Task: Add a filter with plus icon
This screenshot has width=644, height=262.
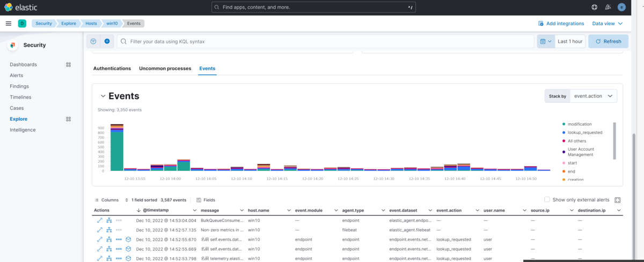Action: pos(107,41)
